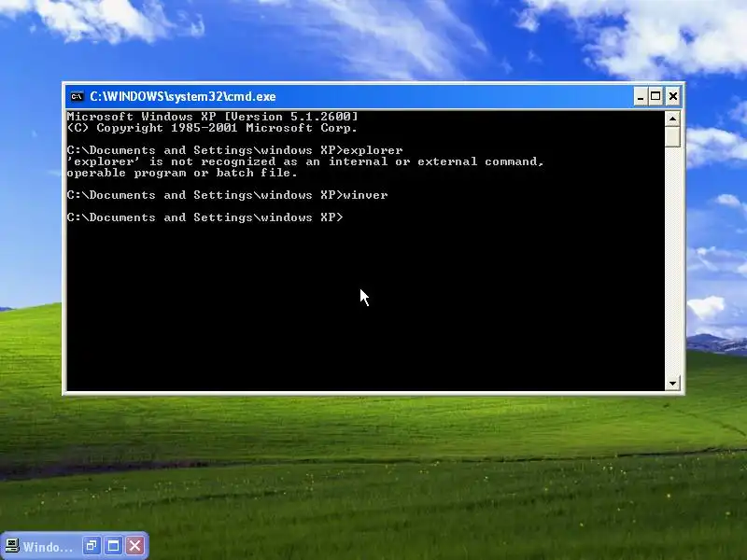747x560 pixels.
Task: Close the minimized Windo... window
Action: (x=135, y=546)
